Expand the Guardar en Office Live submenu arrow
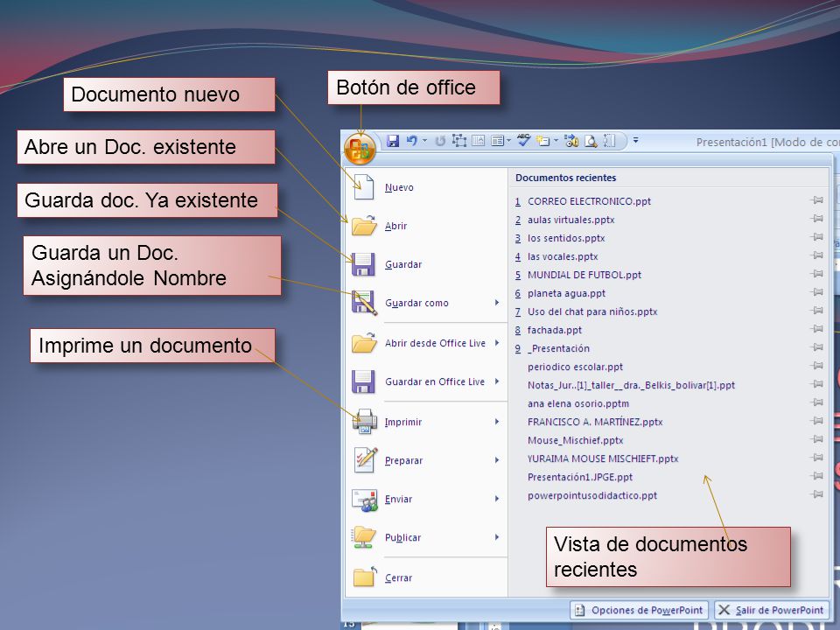 pyautogui.click(x=498, y=381)
